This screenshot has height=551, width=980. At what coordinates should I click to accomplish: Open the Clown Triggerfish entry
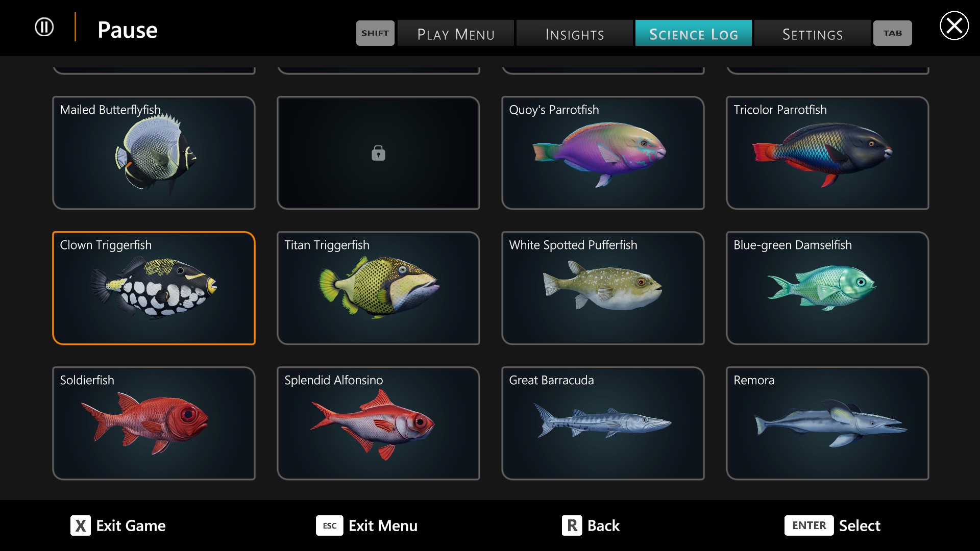tap(154, 288)
